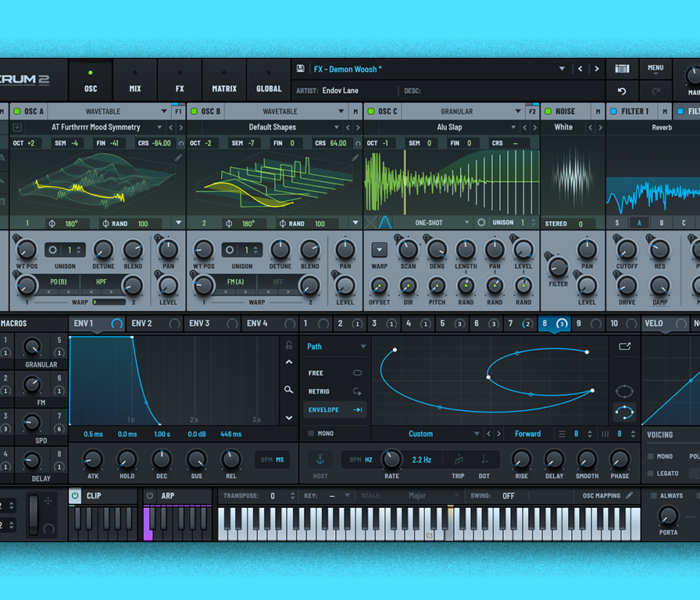Screen dimensions: 700x600
Task: Select the ENV 2 tab
Action: tap(154, 324)
